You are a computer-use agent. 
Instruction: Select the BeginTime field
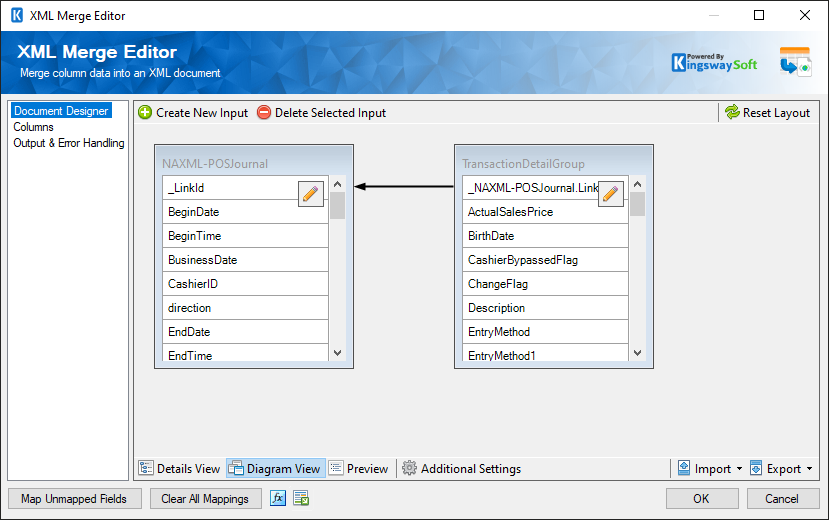pyautogui.click(x=245, y=236)
